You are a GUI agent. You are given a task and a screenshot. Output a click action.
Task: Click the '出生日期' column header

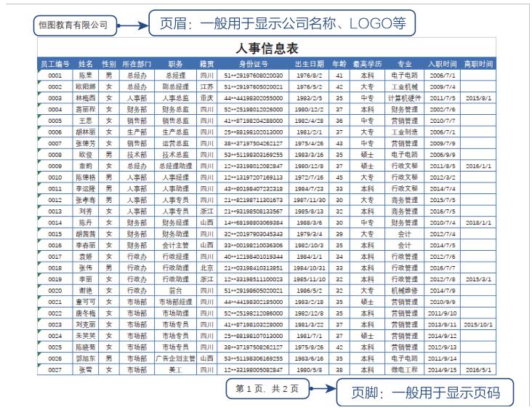tap(309, 64)
